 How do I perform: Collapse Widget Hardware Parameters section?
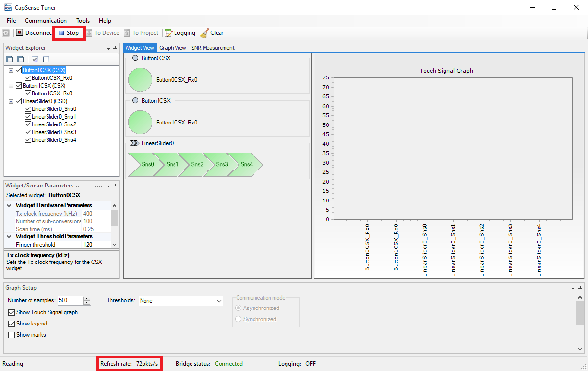point(9,205)
